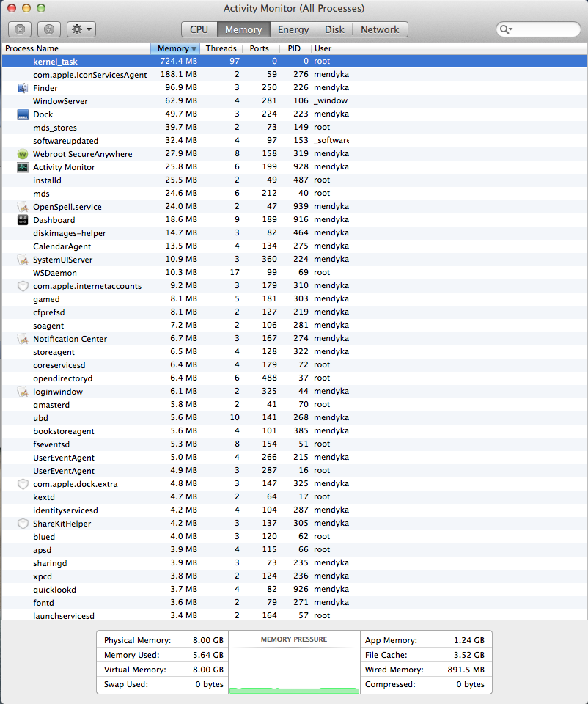
Task: Sort by Ports column header
Action: coord(260,48)
